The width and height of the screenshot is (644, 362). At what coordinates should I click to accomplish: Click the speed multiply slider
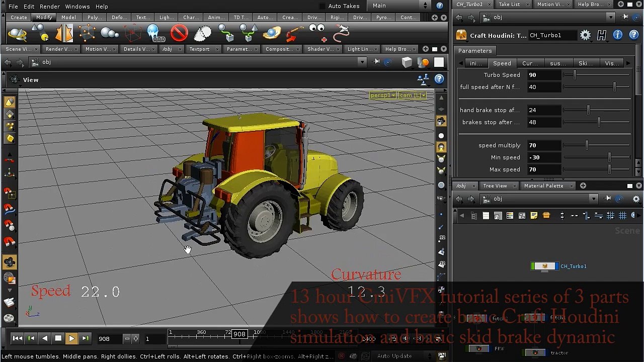tap(597, 145)
